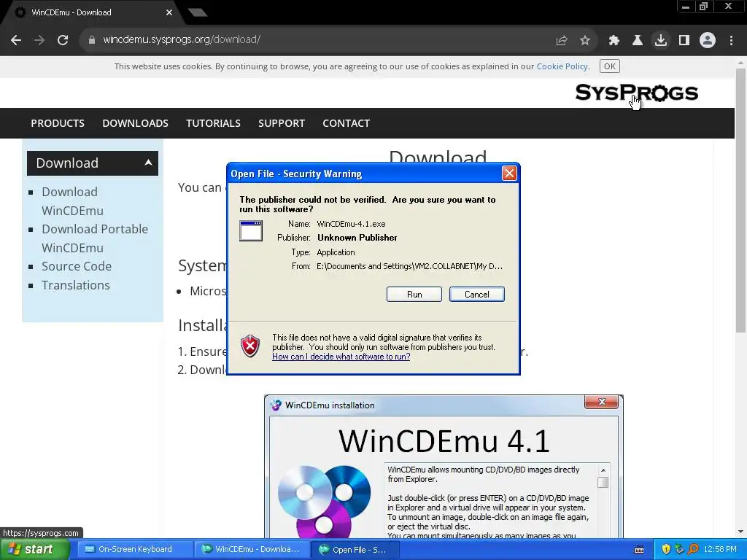
Task: Open the Cookie Policy link
Action: click(x=562, y=66)
